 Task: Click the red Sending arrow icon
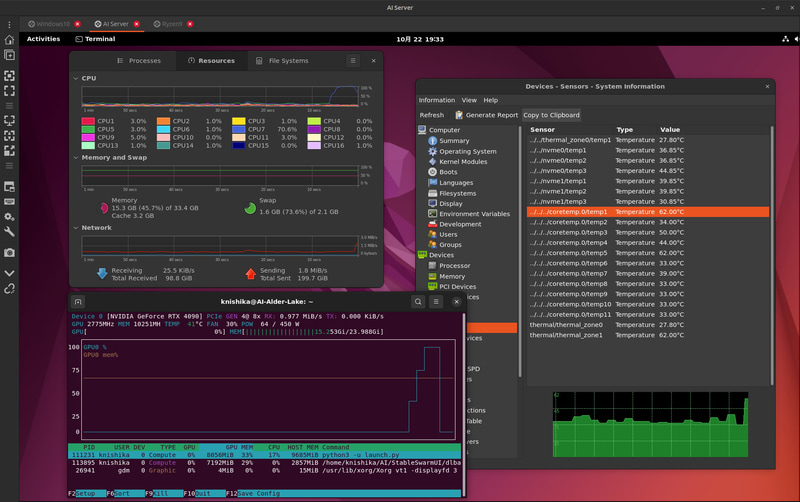coord(251,274)
